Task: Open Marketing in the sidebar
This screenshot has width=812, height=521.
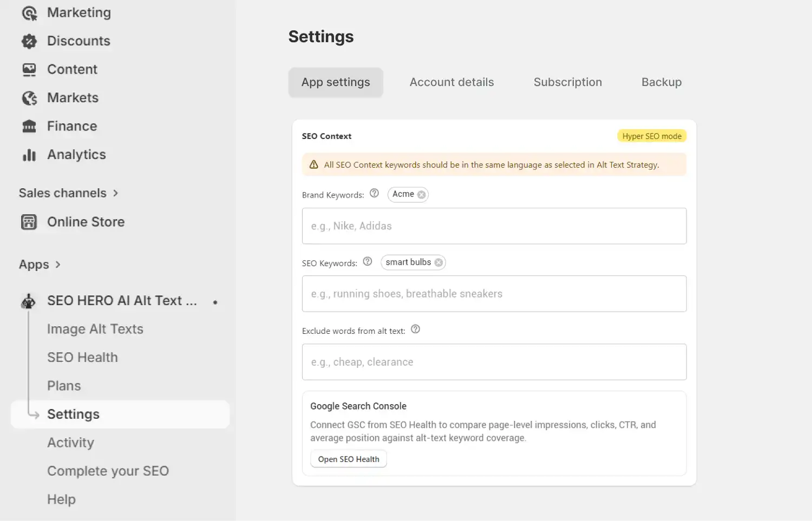Action: coord(79,13)
